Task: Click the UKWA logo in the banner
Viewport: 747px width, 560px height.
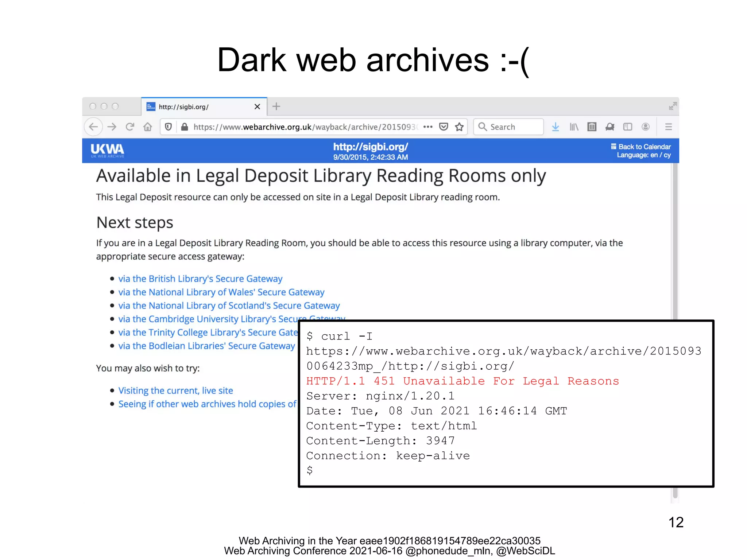Action: (107, 150)
